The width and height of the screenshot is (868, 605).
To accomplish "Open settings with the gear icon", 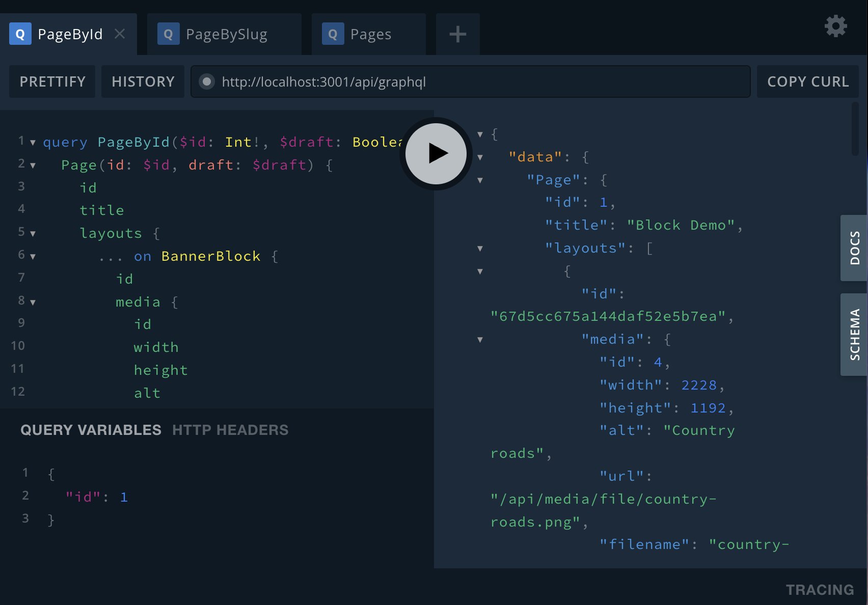I will click(835, 26).
